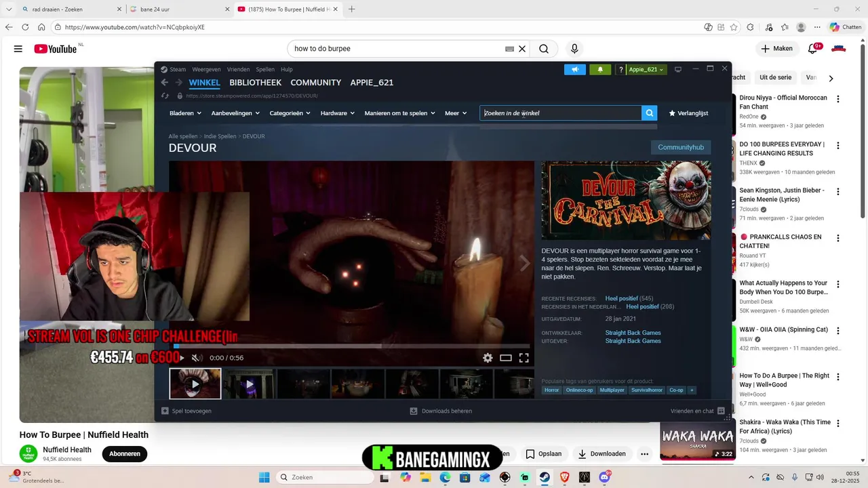Play the DEVOUR trailer

[181, 358]
